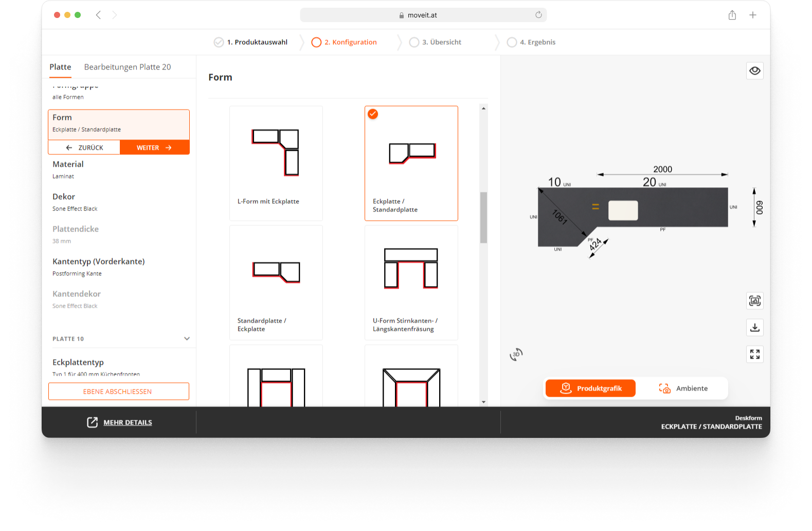Image resolution: width=812 pixels, height=531 pixels.
Task: Open the screenshot capture icon in preview
Action: click(x=754, y=301)
